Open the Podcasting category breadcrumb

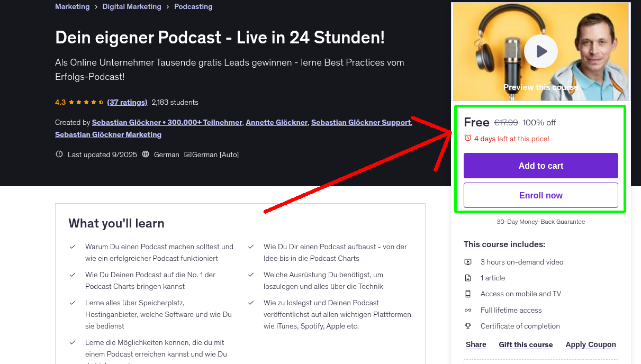(193, 6)
